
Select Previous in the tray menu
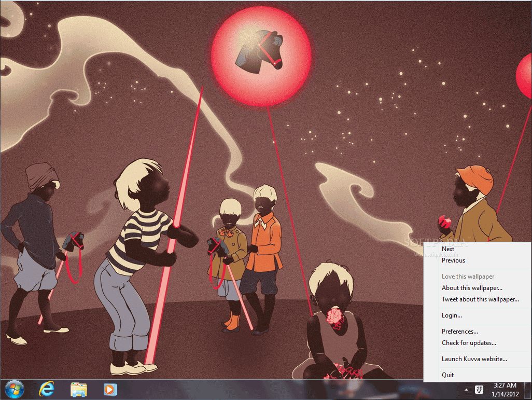click(478, 260)
